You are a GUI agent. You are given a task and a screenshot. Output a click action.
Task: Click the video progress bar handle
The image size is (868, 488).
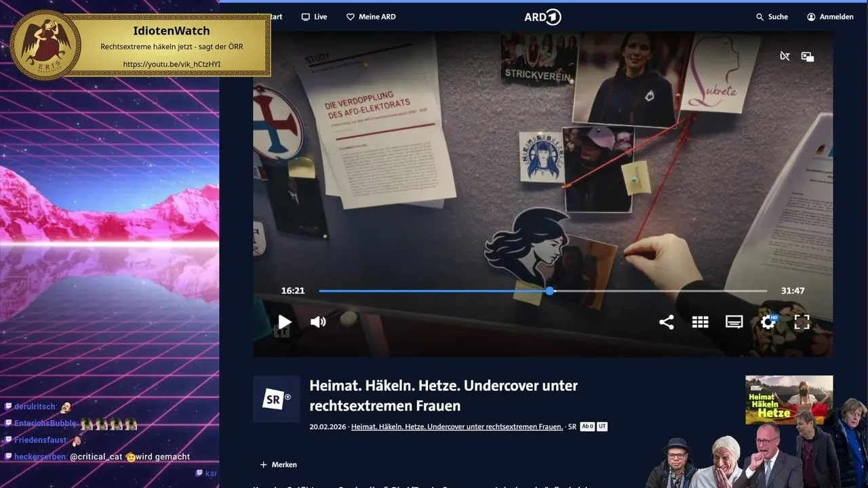click(x=550, y=291)
